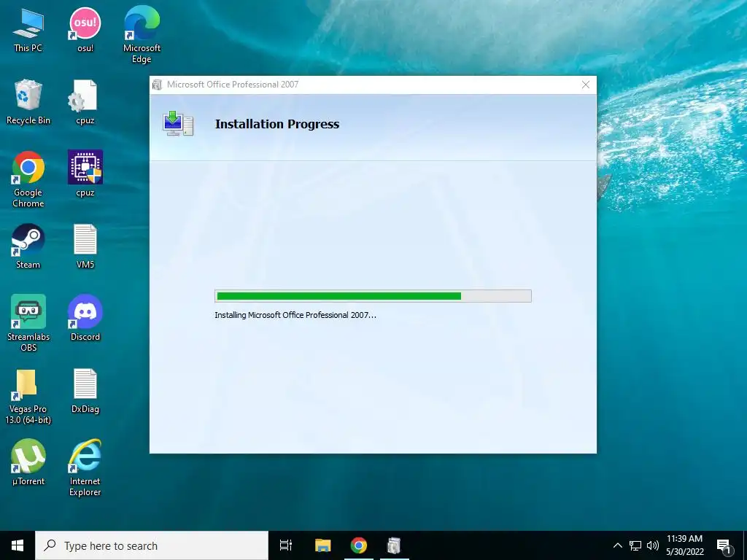Screen dimensions: 747x560
Task: Open Task View on the taskbar
Action: (286, 545)
